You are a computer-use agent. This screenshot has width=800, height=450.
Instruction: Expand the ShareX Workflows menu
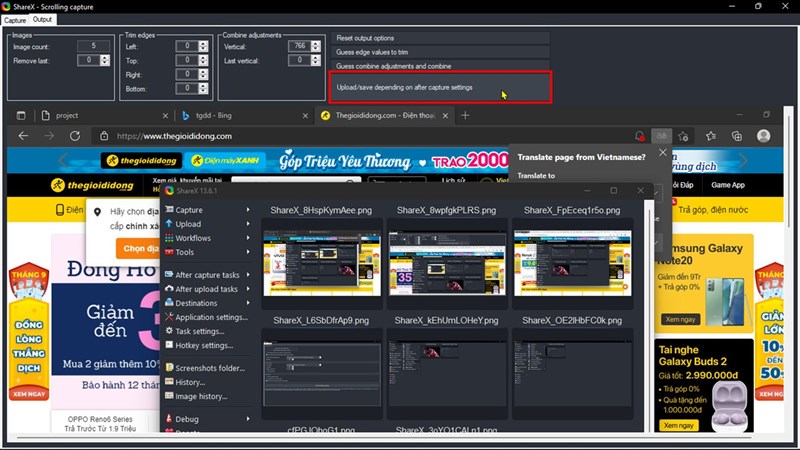pyautogui.click(x=207, y=238)
